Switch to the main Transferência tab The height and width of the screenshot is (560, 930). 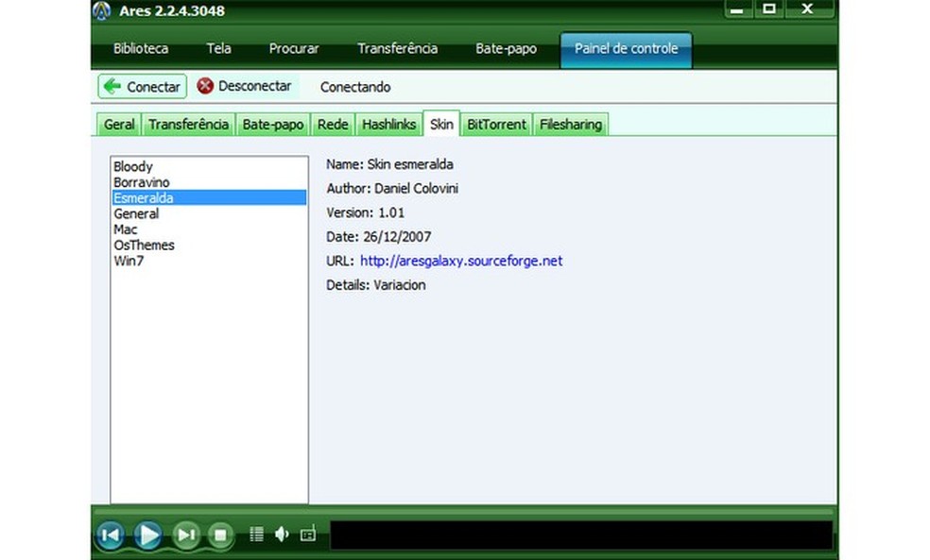click(x=397, y=48)
